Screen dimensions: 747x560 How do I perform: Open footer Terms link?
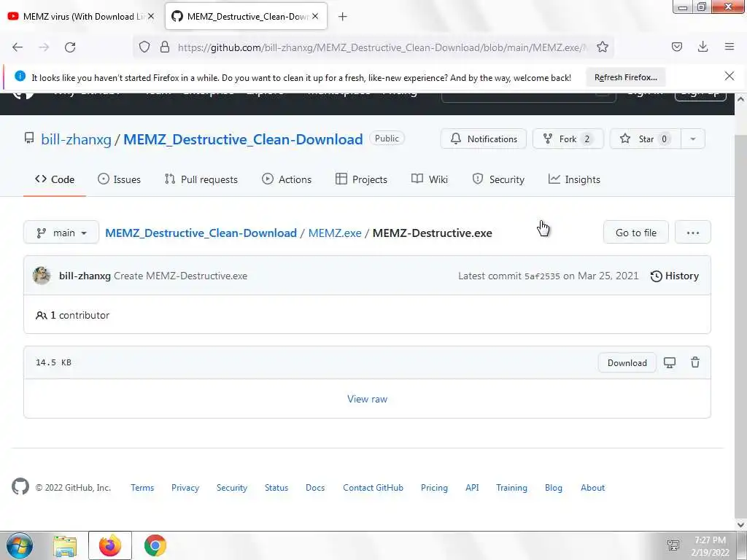(x=142, y=488)
